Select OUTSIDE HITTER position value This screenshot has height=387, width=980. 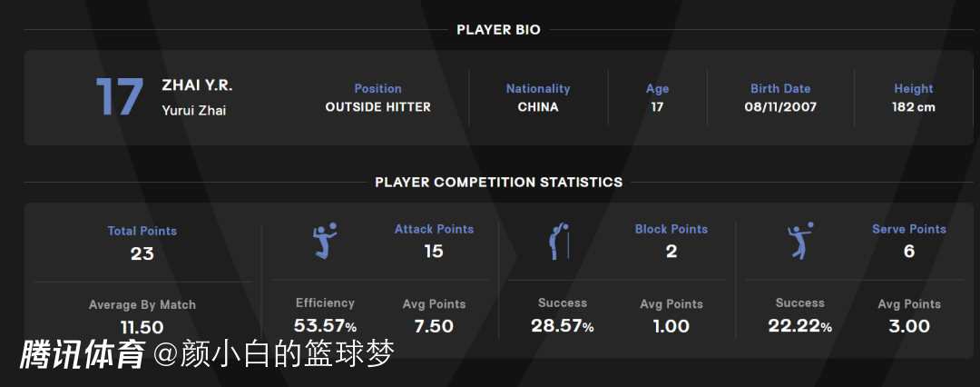pos(378,107)
